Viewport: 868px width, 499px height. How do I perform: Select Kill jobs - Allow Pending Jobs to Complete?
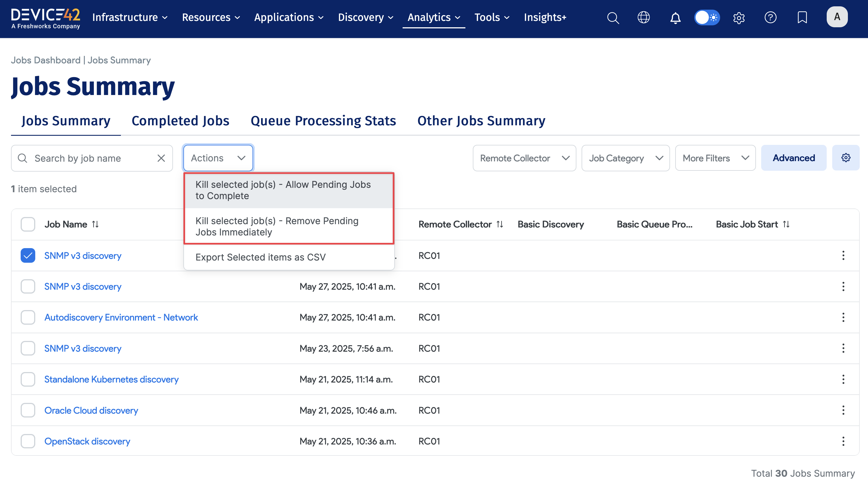(x=289, y=190)
